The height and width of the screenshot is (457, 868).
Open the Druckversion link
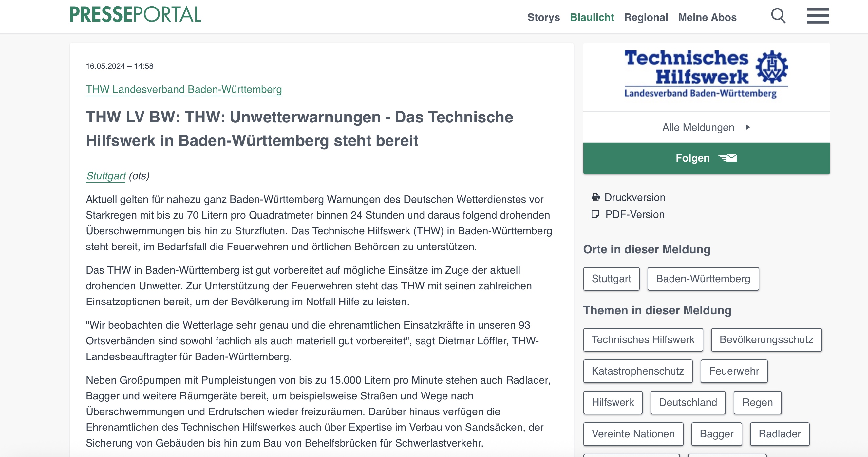click(635, 197)
